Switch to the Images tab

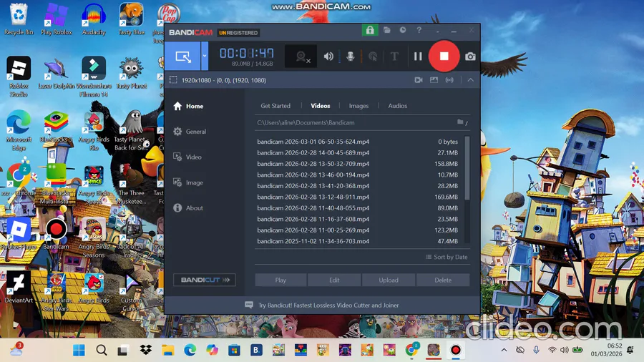pos(358,105)
